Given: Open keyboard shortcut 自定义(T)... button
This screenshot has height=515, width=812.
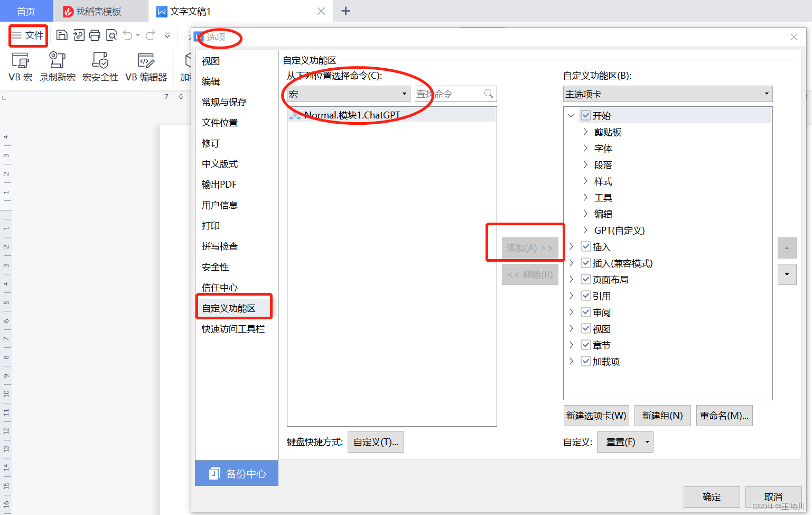Looking at the screenshot, I should pos(376,442).
